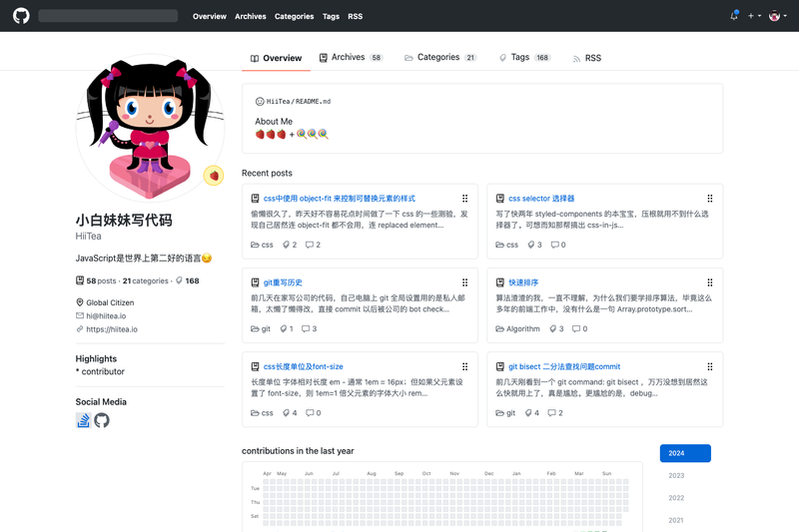Viewport: 799px width, 532px height.
Task: Focus the header search field
Action: pyautogui.click(x=108, y=16)
